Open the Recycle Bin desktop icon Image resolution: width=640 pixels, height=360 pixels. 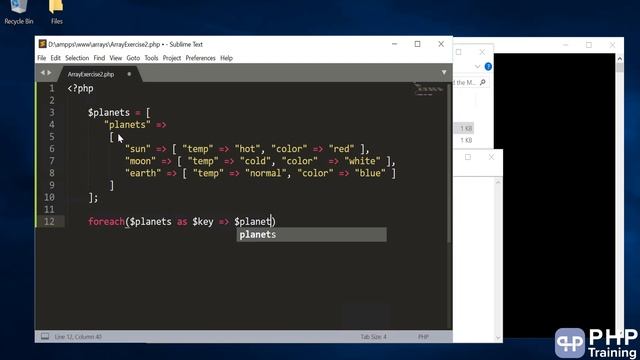point(19,12)
